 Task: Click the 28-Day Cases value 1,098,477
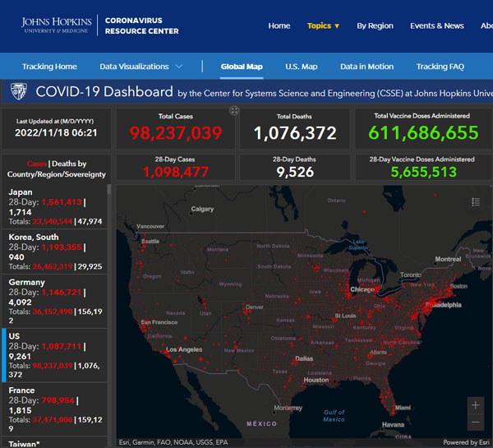[176, 172]
